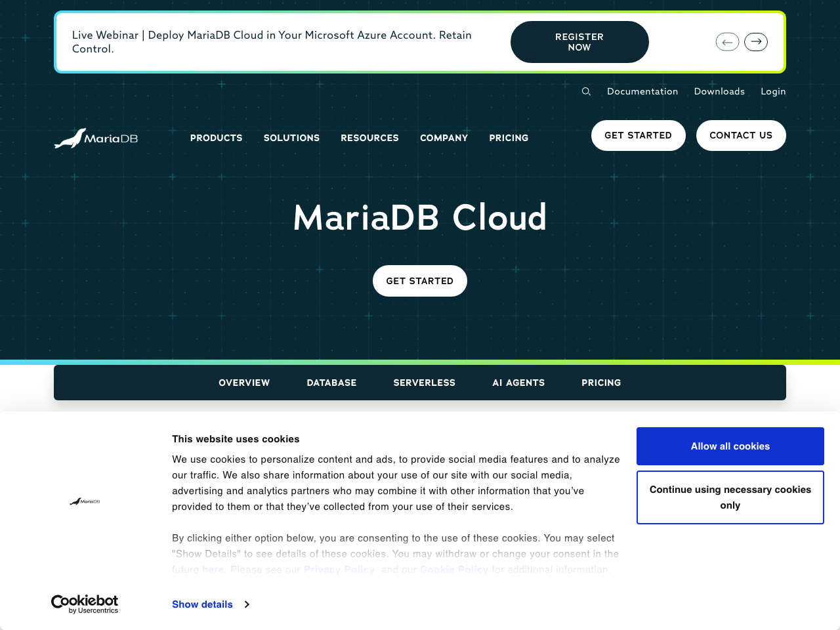This screenshot has height=630, width=840.
Task: Open the Documentation link
Action: tap(642, 91)
